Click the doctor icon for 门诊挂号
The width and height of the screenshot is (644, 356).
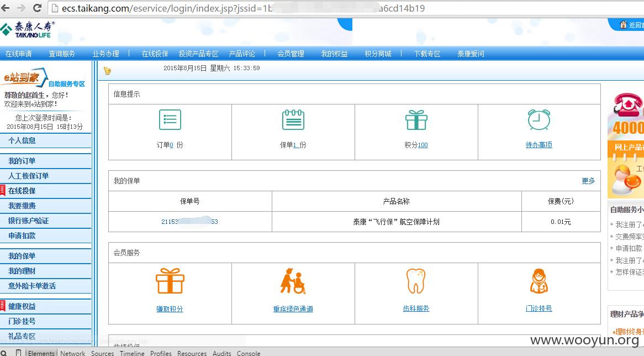click(539, 281)
